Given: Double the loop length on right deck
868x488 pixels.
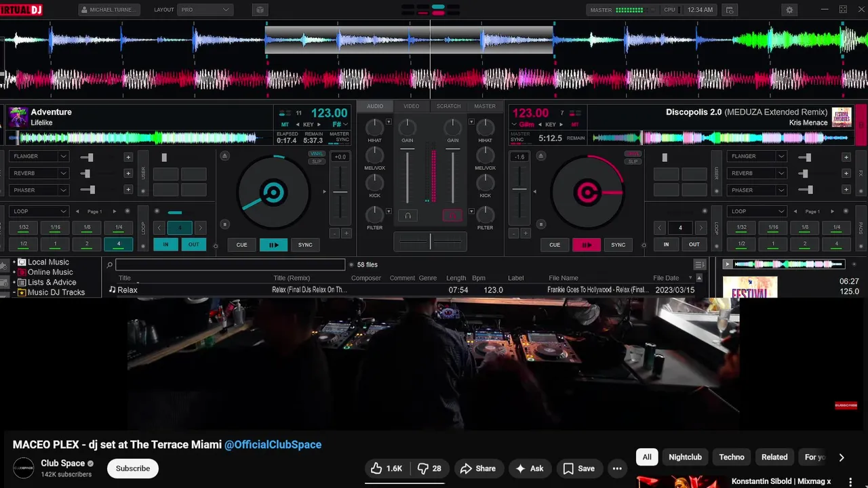Looking at the screenshot, I should tap(701, 228).
